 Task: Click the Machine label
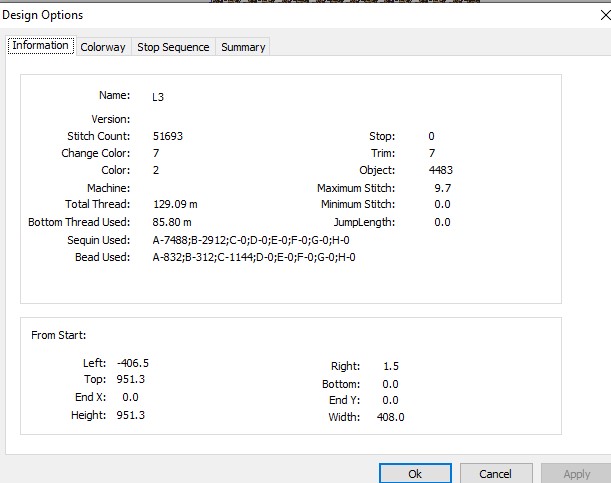click(x=109, y=188)
